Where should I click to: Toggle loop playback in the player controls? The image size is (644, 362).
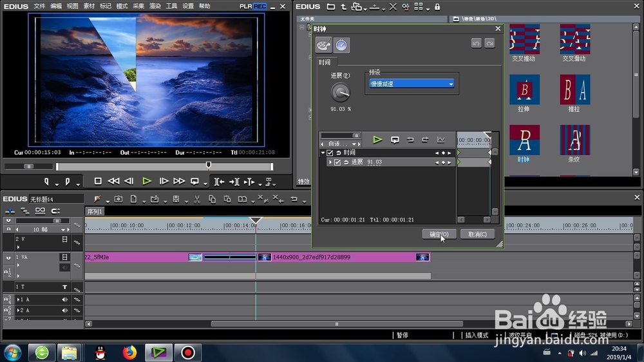click(194, 181)
